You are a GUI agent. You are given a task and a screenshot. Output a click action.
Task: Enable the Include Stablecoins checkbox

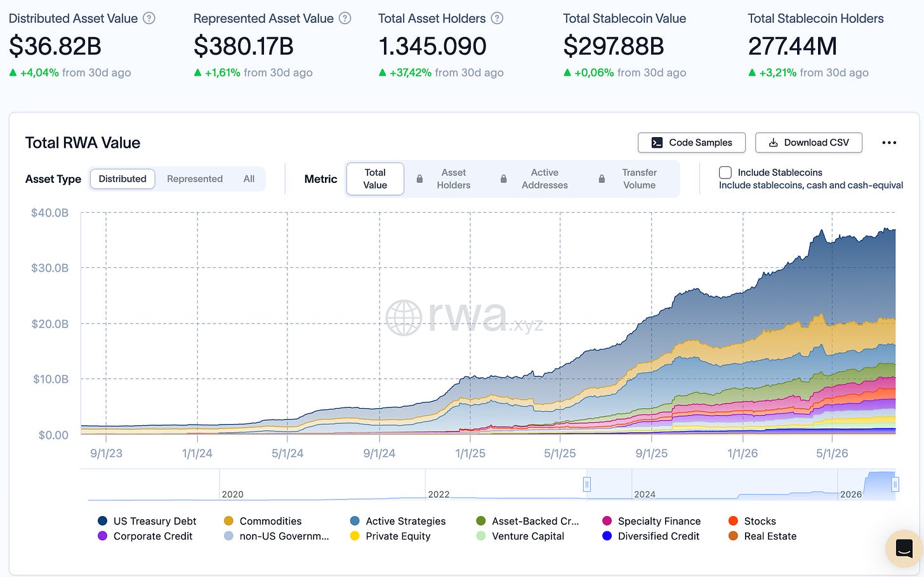(x=725, y=172)
